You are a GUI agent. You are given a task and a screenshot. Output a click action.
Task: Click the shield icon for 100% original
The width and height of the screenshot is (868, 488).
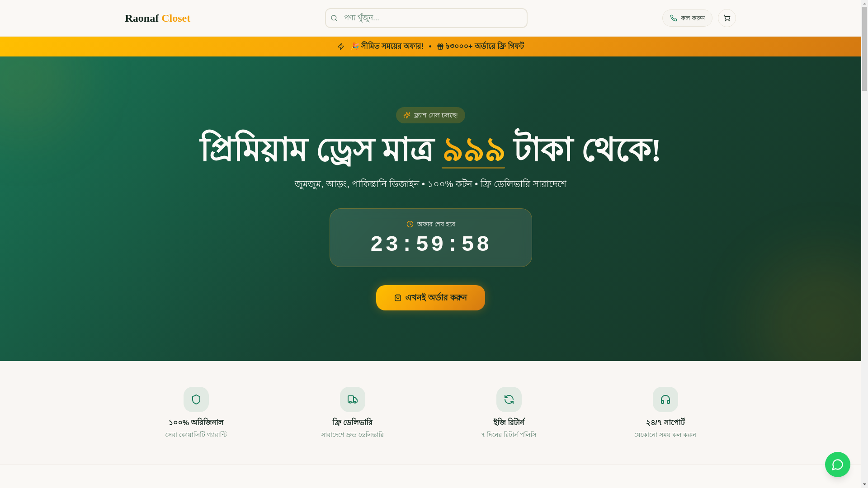tap(196, 399)
